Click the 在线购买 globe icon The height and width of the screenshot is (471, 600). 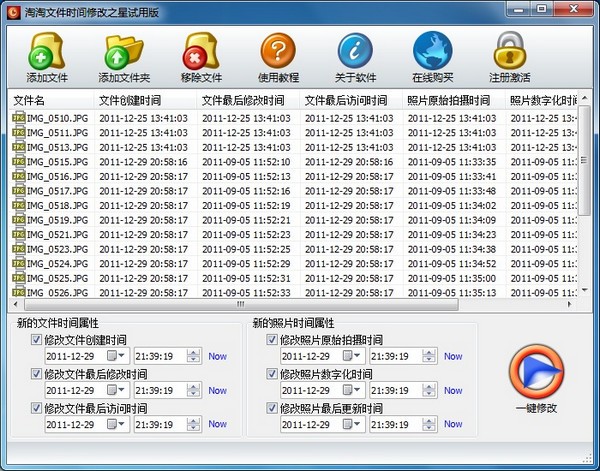pos(433,51)
